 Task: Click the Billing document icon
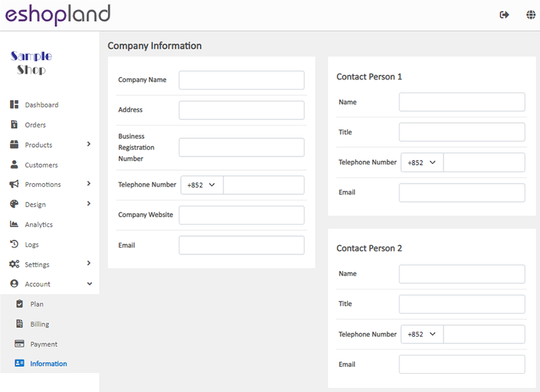click(20, 323)
